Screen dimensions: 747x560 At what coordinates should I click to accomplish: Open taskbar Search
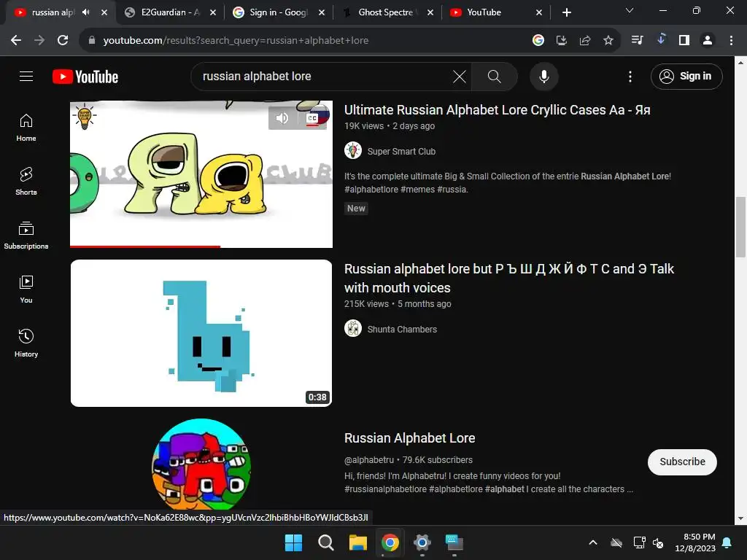pos(326,542)
